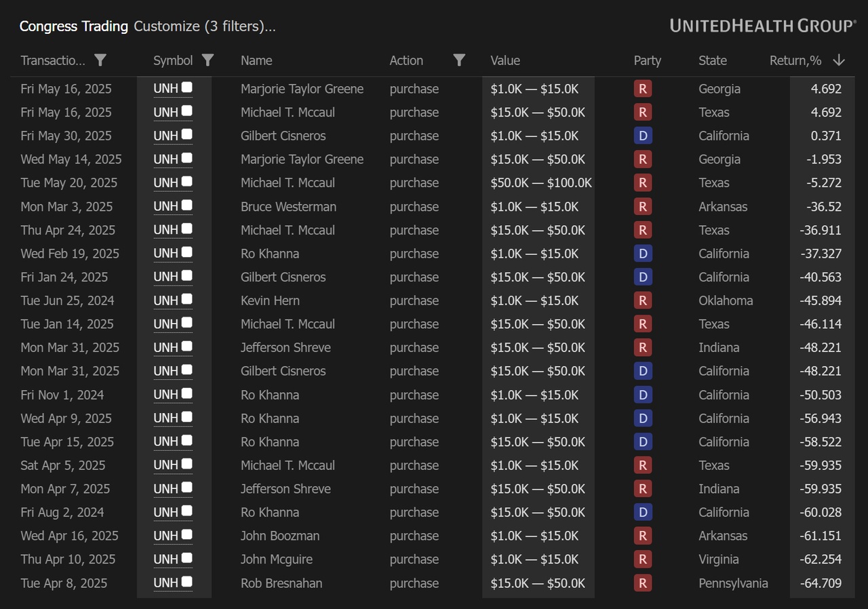
Task: Select the return value -1.953
Action: [x=824, y=159]
